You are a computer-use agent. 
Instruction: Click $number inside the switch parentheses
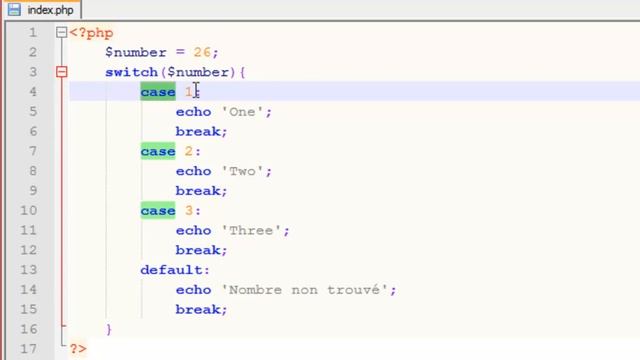(198, 72)
